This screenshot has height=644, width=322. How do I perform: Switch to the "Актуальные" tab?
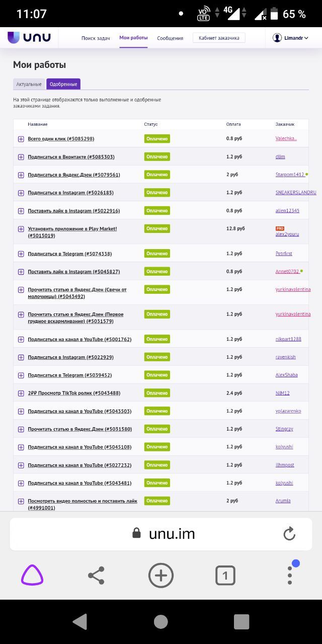pyautogui.click(x=29, y=84)
